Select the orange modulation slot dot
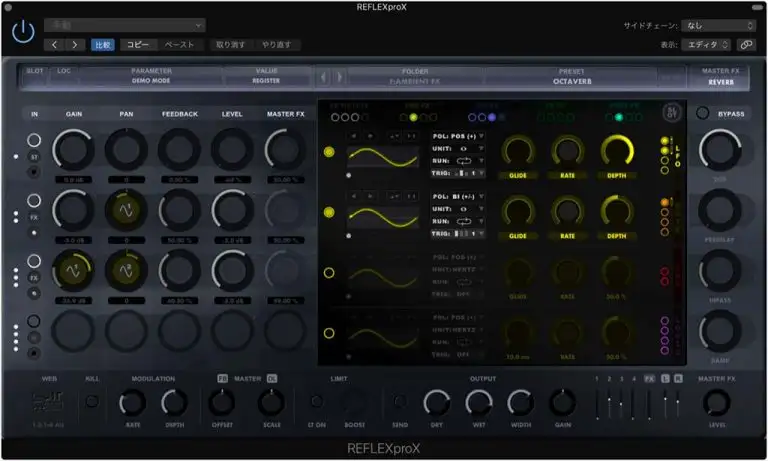 pyautogui.click(x=665, y=202)
